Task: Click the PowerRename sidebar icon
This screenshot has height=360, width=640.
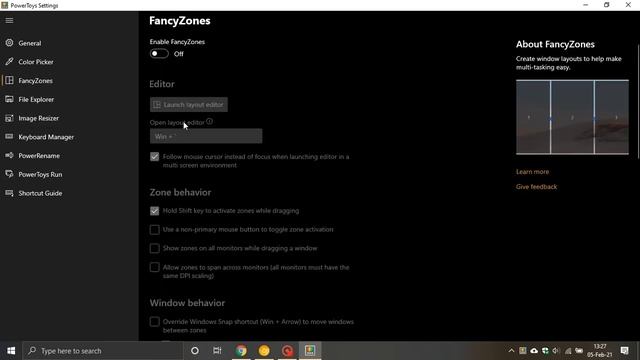Action: point(9,156)
